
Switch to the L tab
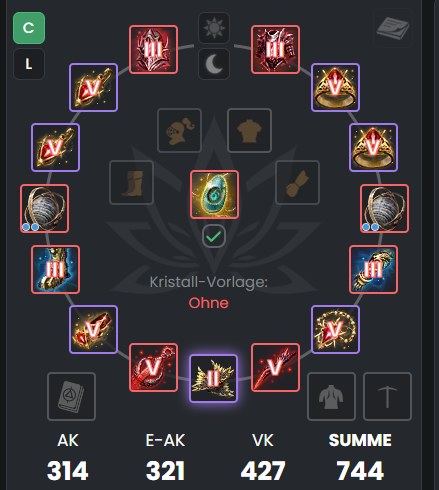pyautogui.click(x=29, y=64)
